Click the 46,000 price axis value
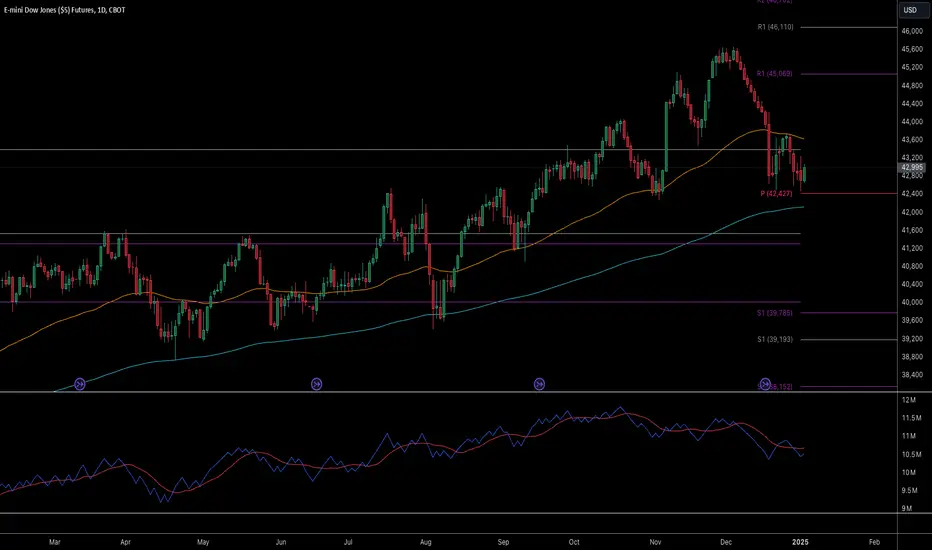Viewport: 932px width, 550px height. (x=912, y=31)
